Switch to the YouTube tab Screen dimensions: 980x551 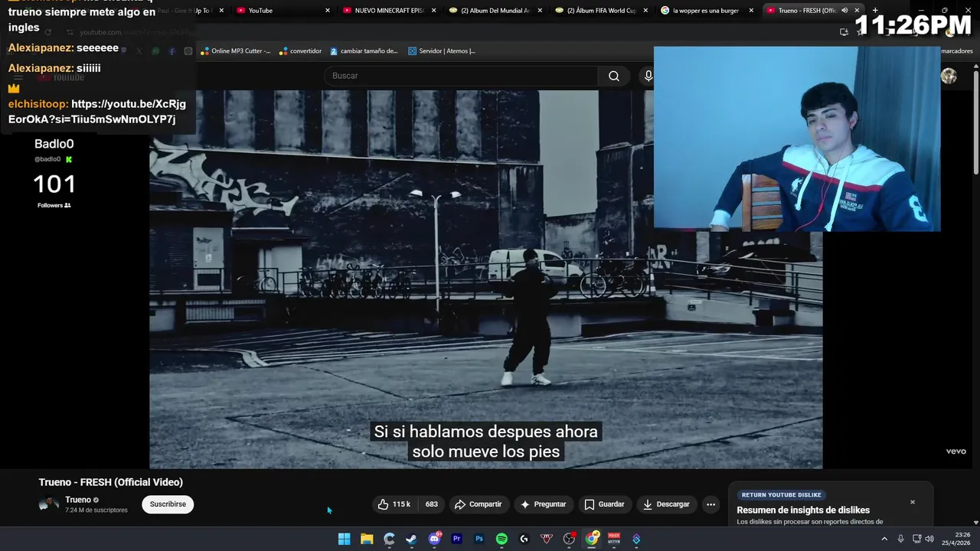coord(283,11)
